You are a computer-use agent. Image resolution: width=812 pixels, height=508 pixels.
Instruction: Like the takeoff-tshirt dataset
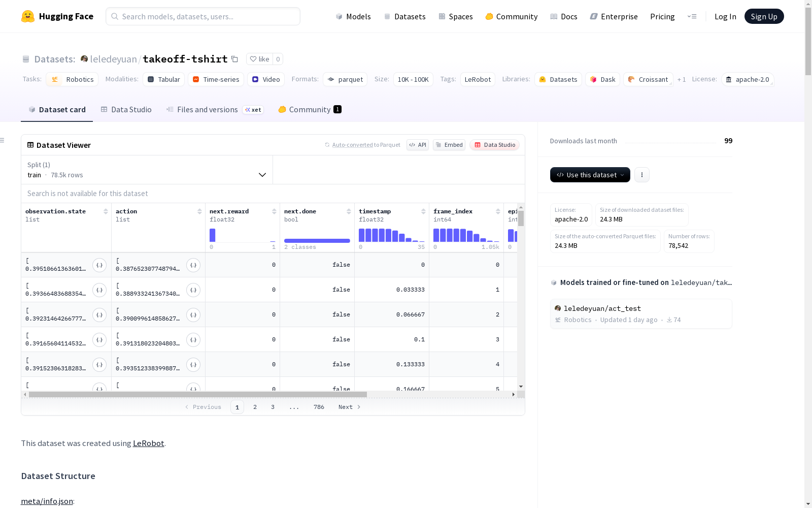click(x=260, y=59)
